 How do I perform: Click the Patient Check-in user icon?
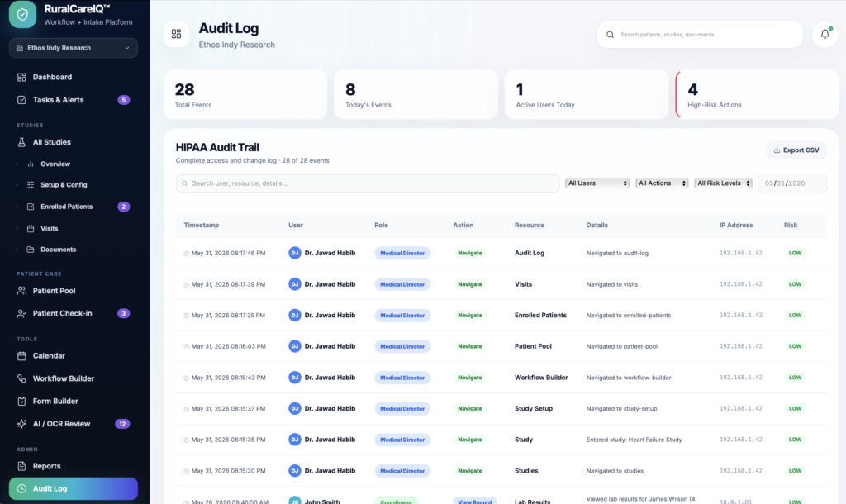[x=21, y=313]
